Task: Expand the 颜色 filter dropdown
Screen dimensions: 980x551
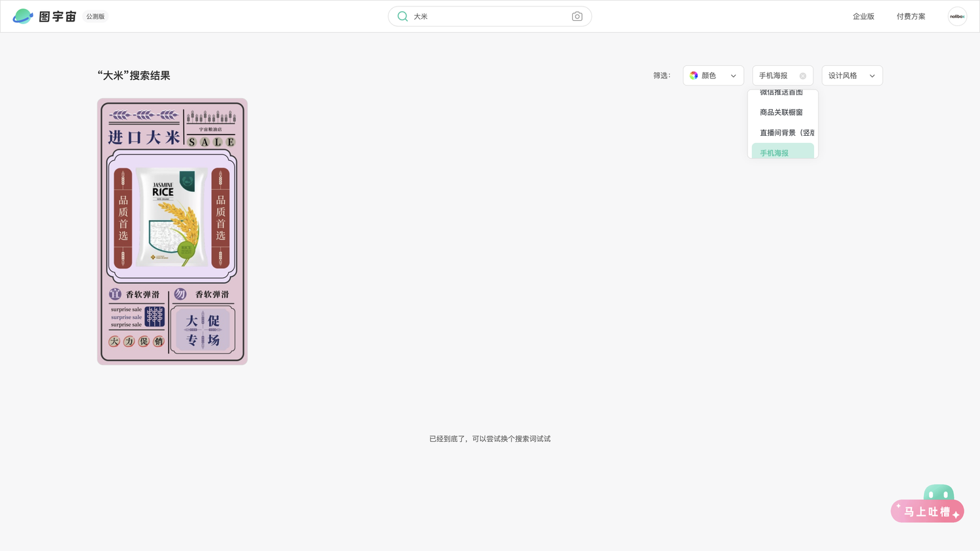Action: coord(713,76)
